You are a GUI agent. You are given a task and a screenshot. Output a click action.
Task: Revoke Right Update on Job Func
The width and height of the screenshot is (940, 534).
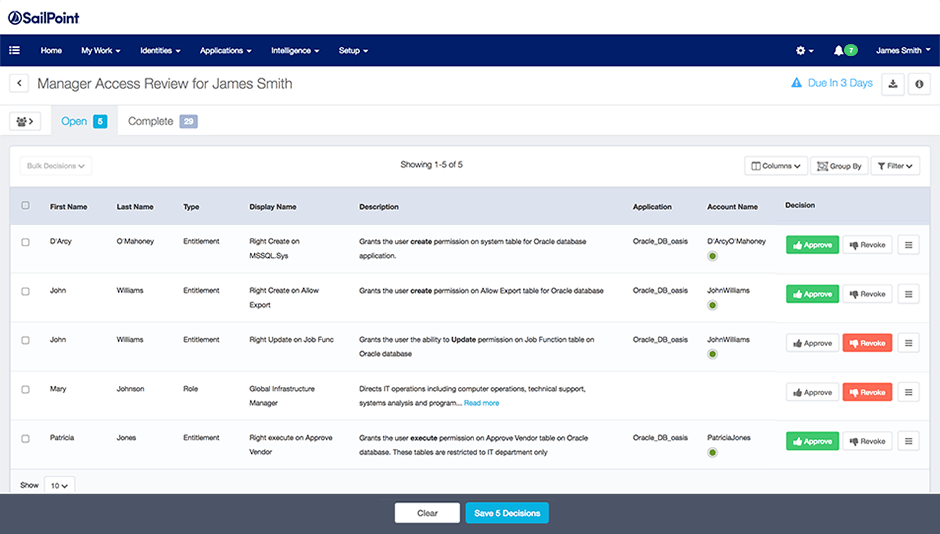[x=867, y=343]
